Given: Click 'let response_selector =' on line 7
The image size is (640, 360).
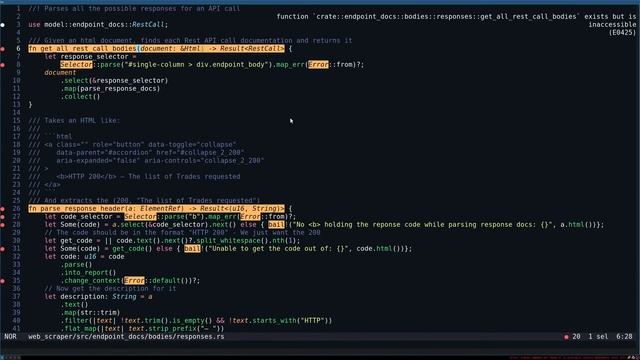Looking at the screenshot, I should pos(90,56).
